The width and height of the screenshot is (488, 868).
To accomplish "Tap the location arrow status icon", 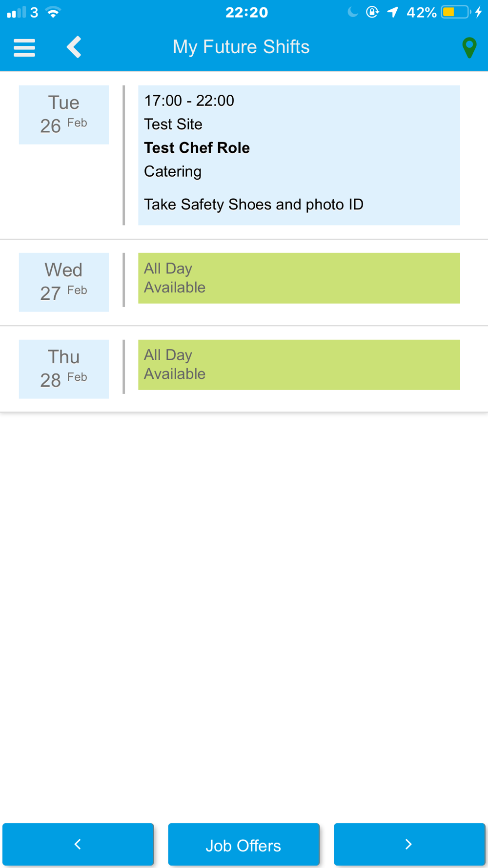I will [393, 12].
